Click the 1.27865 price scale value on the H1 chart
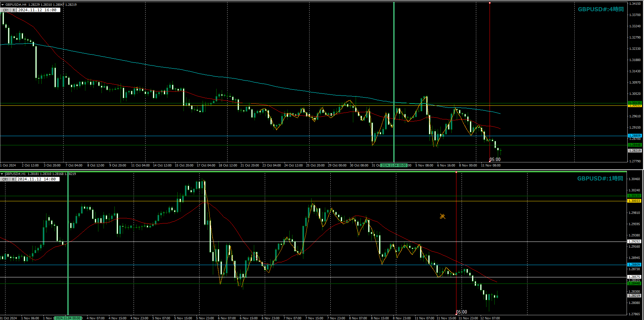Image resolution: width=644 pixels, height=320 pixels. point(634,314)
